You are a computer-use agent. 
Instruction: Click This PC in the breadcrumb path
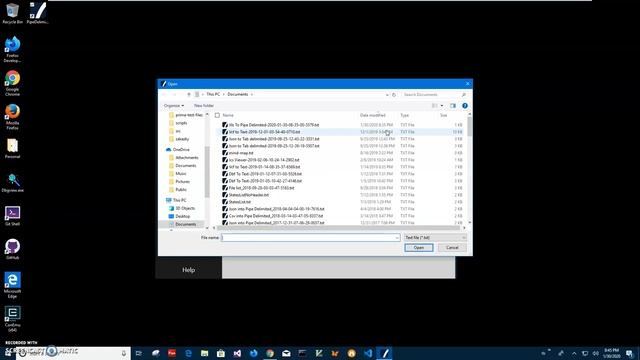tap(213, 95)
